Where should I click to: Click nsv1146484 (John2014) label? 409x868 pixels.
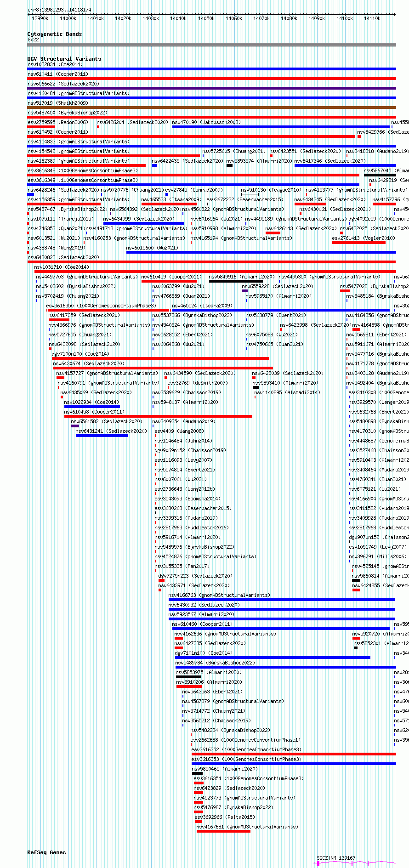click(x=184, y=441)
